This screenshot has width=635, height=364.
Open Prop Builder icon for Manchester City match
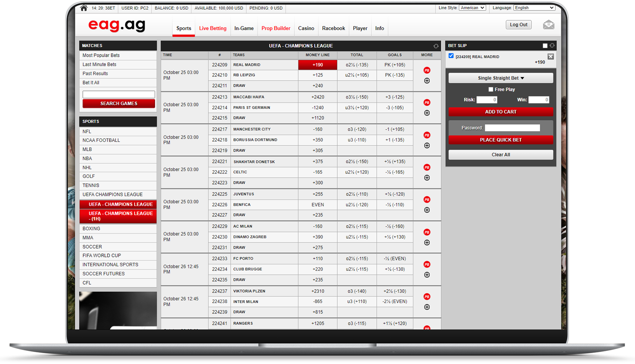[x=427, y=135]
